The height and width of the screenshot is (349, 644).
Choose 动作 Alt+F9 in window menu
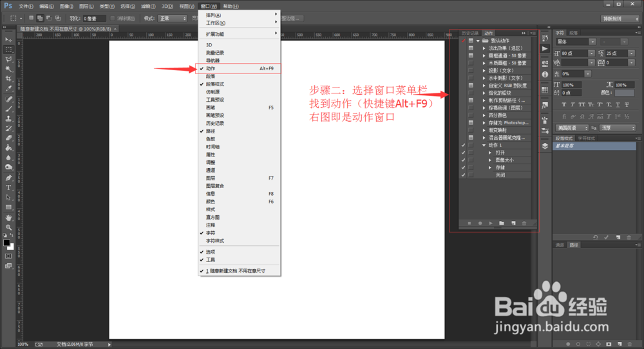(x=240, y=68)
